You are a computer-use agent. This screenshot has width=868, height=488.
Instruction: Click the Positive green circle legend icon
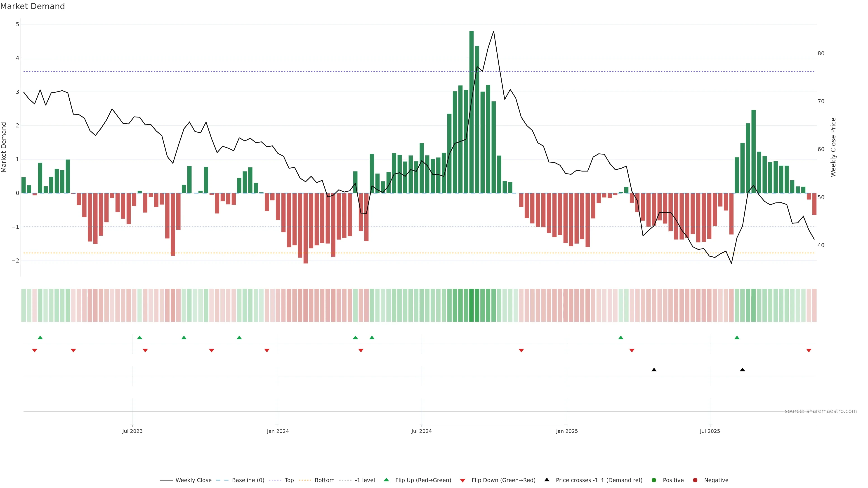pos(654,480)
